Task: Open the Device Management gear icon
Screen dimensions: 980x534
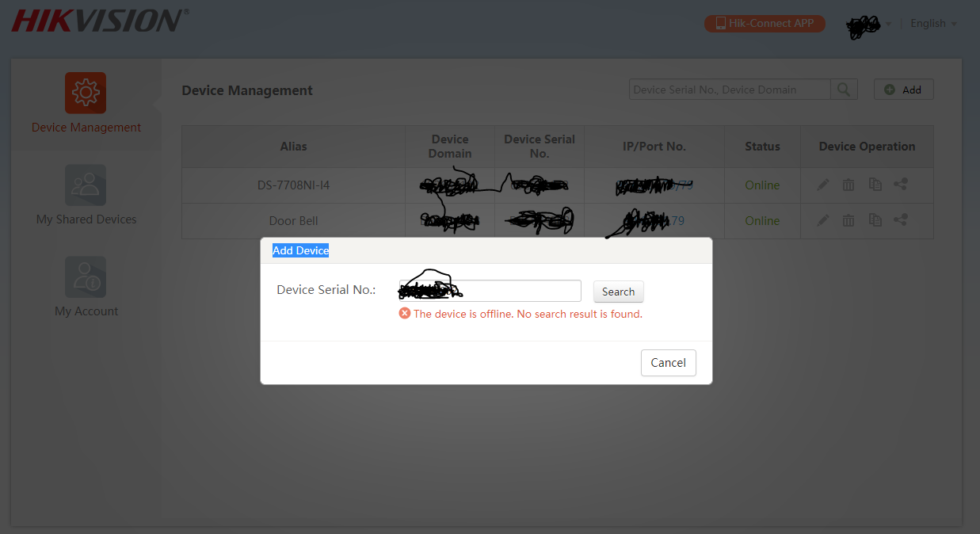Action: (86, 93)
